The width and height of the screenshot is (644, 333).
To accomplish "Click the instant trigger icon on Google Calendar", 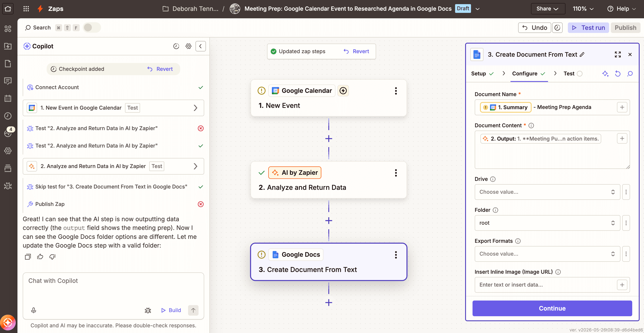I will click(343, 90).
